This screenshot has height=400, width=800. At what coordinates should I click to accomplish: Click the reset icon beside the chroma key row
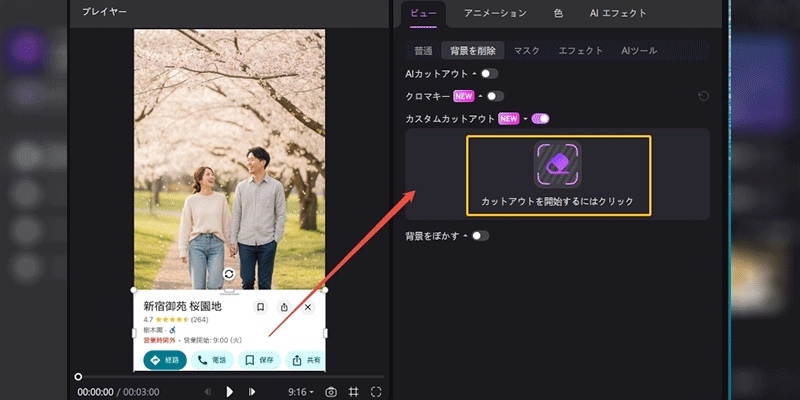pyautogui.click(x=704, y=96)
